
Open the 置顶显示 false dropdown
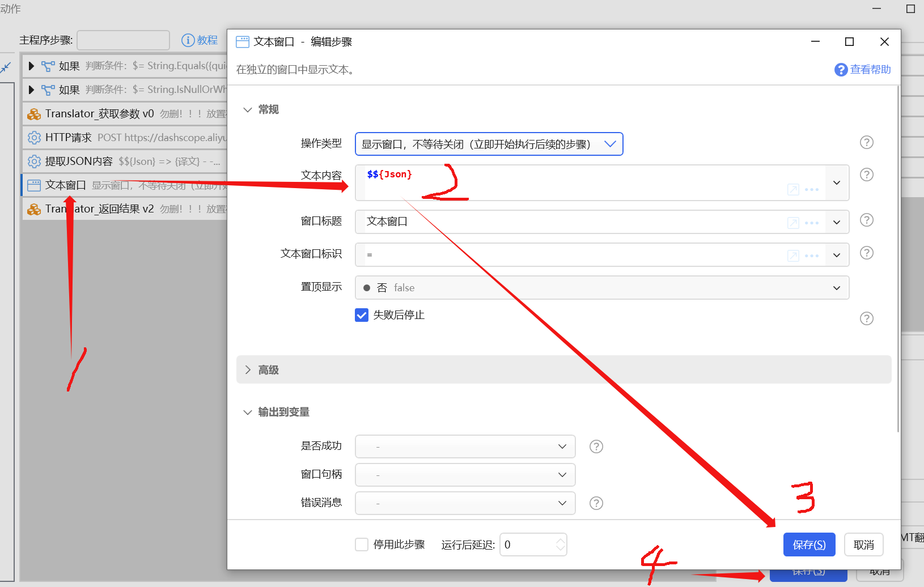click(x=601, y=288)
